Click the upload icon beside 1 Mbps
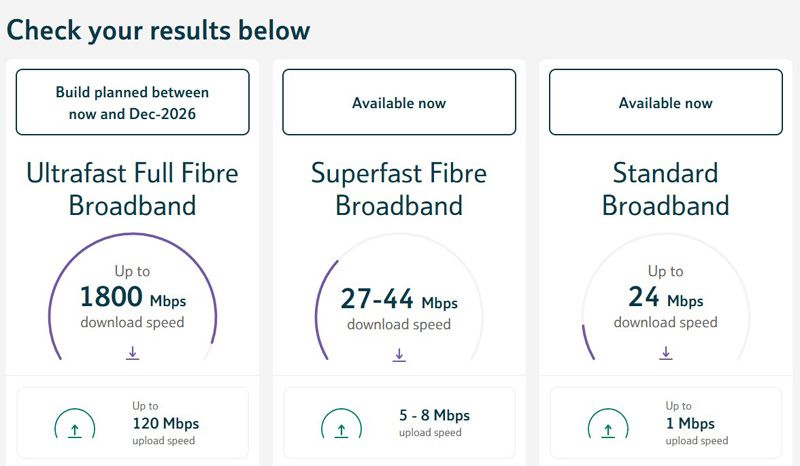The image size is (800, 466). point(607,429)
